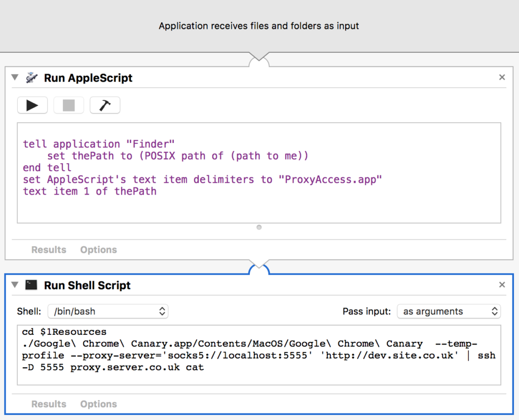Click the line "set thePath to (POSIX path of (path to me))"
519x420 pixels.
pyautogui.click(x=178, y=156)
